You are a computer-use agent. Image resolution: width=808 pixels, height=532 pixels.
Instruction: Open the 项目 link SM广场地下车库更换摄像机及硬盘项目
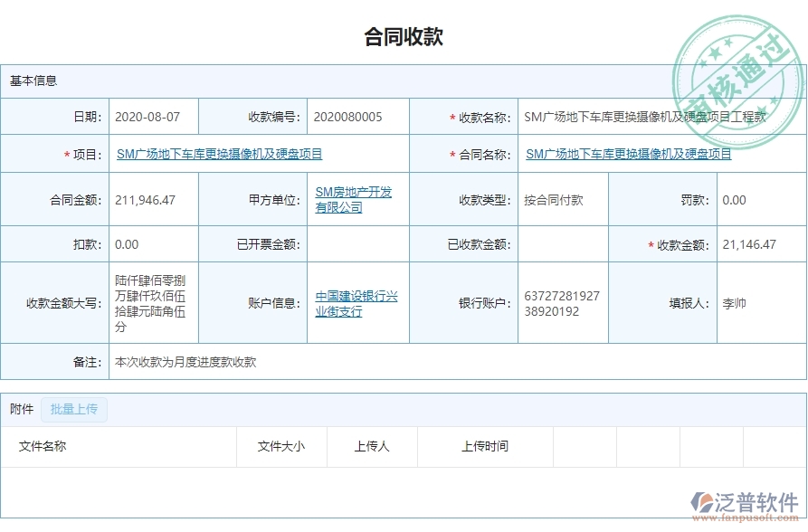pos(220,154)
